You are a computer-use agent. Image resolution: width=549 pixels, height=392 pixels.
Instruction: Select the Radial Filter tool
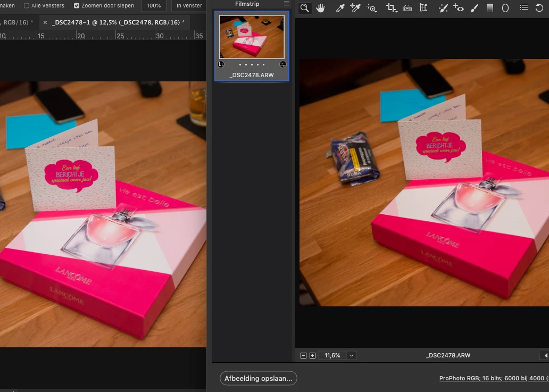(x=505, y=8)
